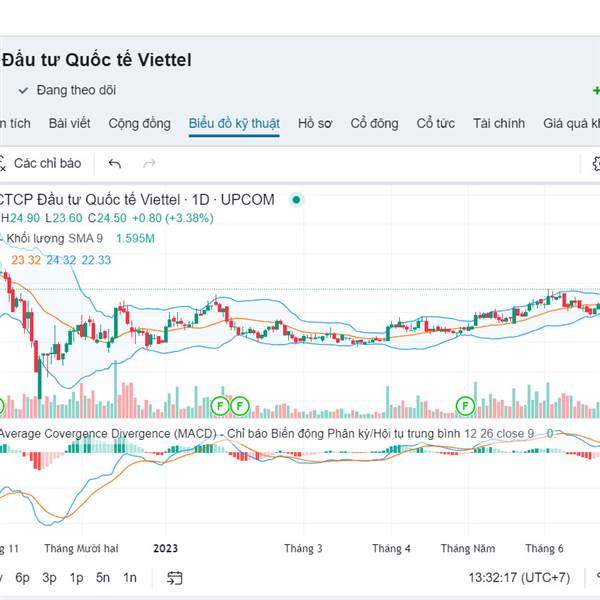Open the Cổ đông tab
Image resolution: width=600 pixels, height=600 pixels.
click(374, 124)
